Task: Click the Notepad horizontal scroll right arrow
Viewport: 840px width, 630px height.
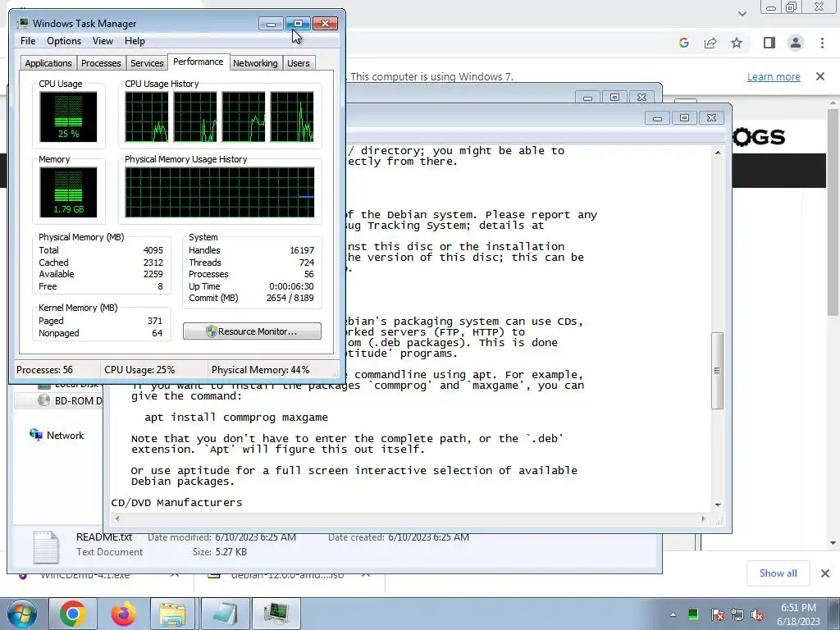Action: click(703, 518)
